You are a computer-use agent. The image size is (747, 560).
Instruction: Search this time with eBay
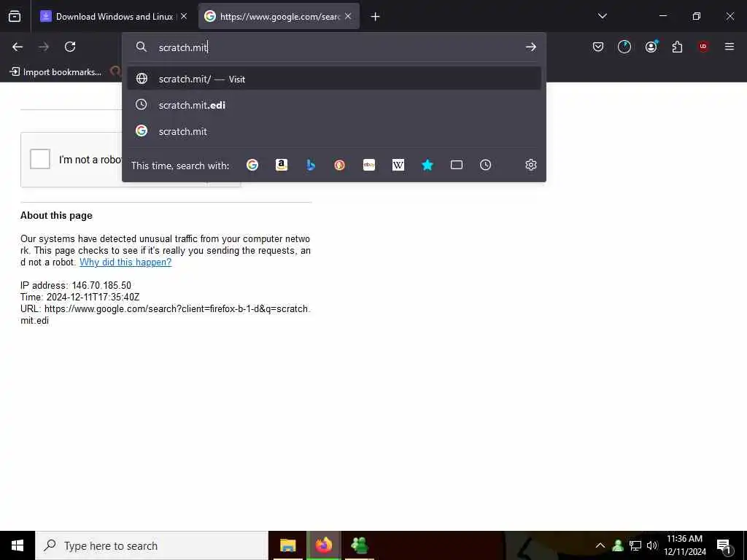[369, 165]
